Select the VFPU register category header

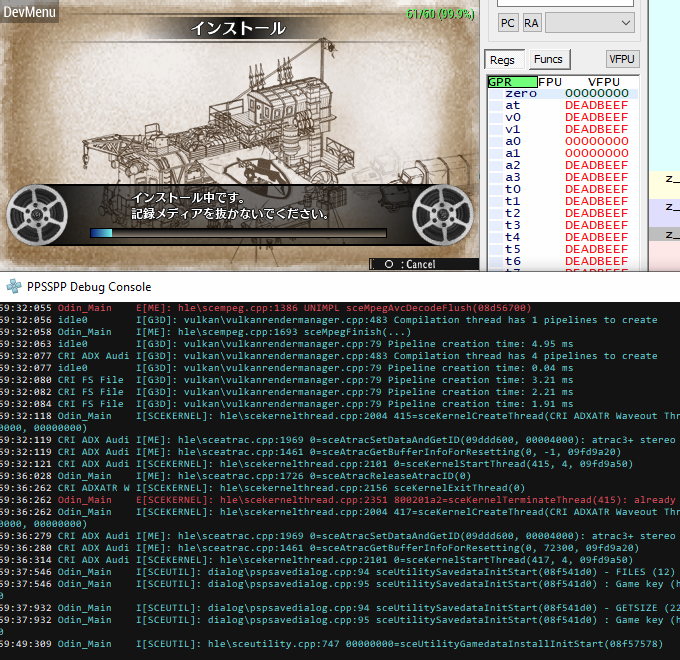tap(604, 82)
